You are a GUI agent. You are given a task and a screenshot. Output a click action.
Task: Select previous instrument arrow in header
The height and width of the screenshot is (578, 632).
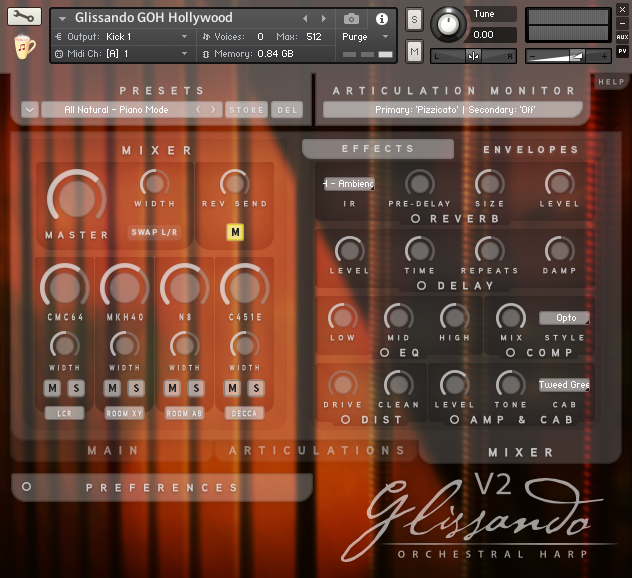tap(305, 19)
